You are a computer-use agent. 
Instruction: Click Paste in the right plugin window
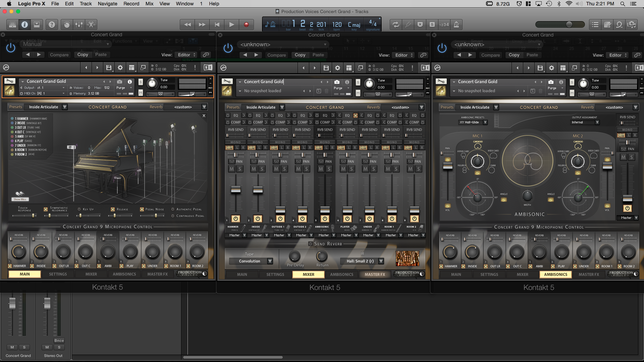532,55
